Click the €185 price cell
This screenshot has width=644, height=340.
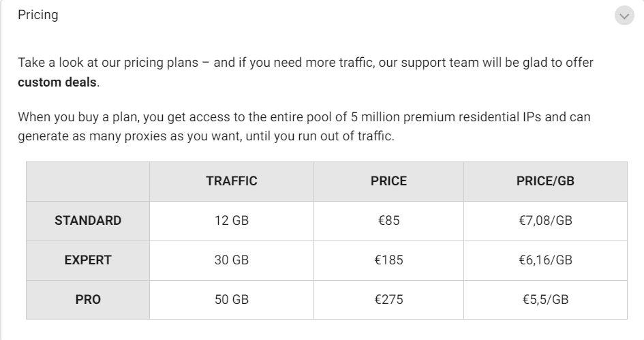pos(388,260)
